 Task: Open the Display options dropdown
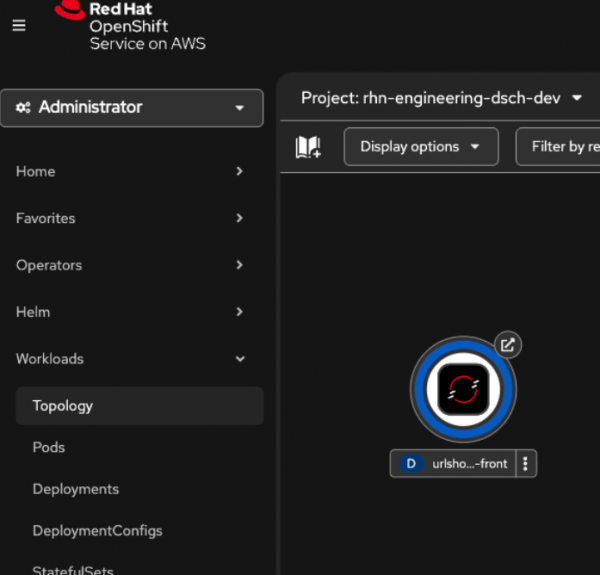click(x=420, y=147)
